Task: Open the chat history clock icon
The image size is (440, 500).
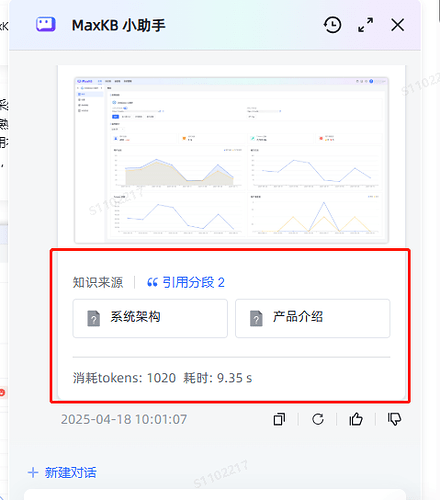Action: coord(332,25)
